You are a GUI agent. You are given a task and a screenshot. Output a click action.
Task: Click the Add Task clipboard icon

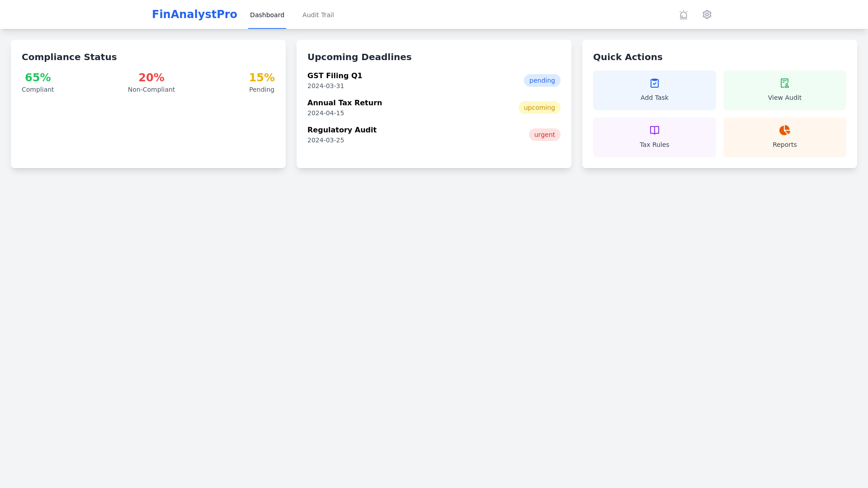click(654, 83)
